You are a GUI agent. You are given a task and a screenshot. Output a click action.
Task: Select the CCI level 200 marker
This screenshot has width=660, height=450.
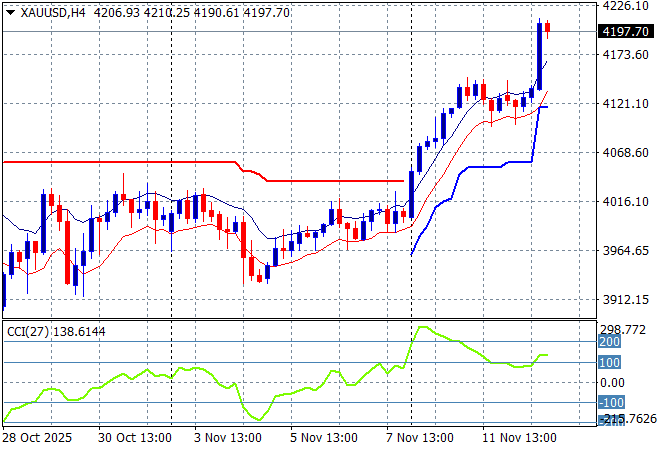coord(609,342)
